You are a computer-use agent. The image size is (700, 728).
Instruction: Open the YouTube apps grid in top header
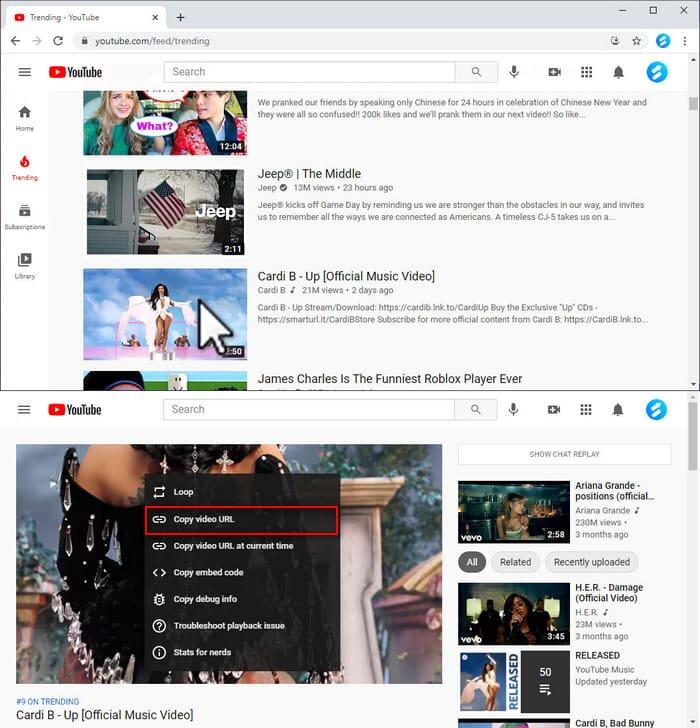click(x=586, y=72)
